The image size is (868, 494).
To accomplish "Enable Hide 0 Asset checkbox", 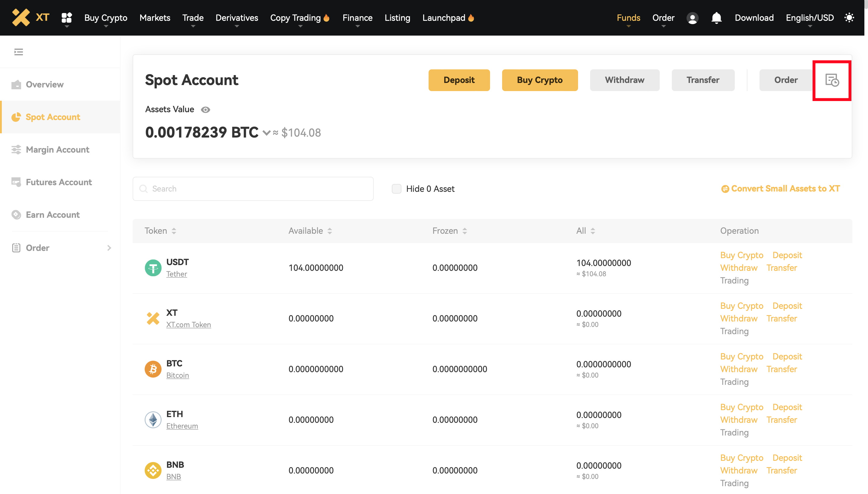I will 396,189.
